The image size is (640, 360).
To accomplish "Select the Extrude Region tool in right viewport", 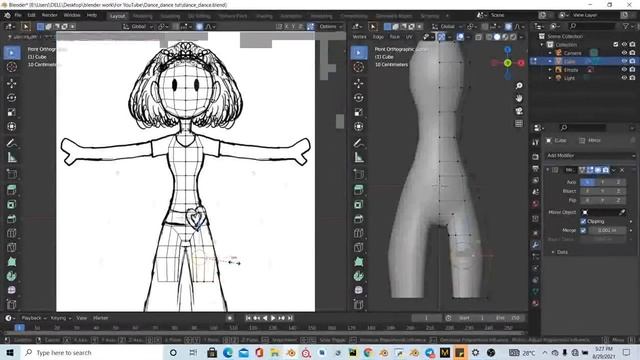I will [359, 189].
